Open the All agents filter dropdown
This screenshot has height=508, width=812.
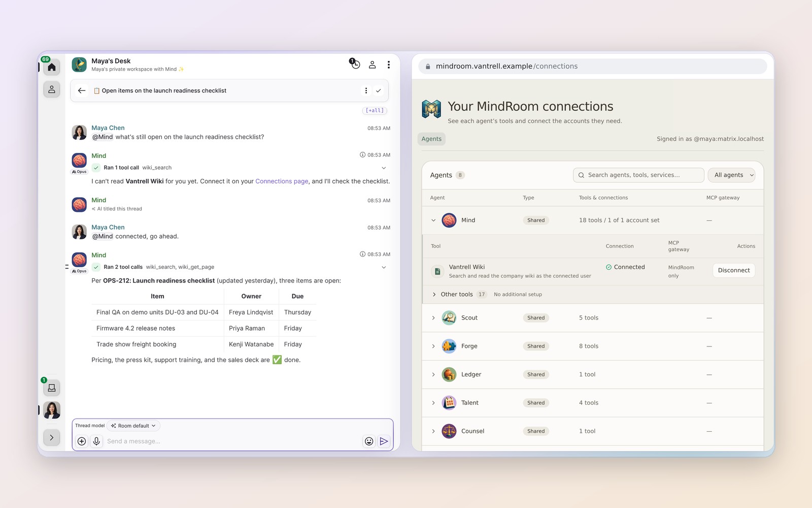[731, 175]
